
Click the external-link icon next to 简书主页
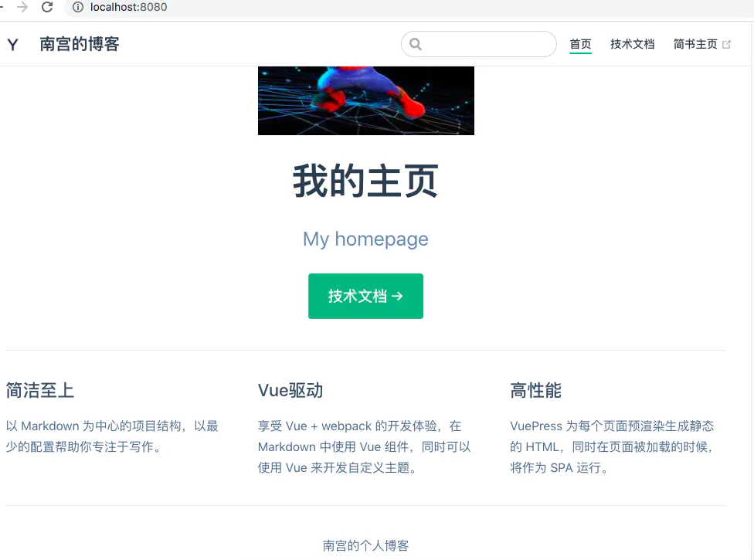[727, 45]
